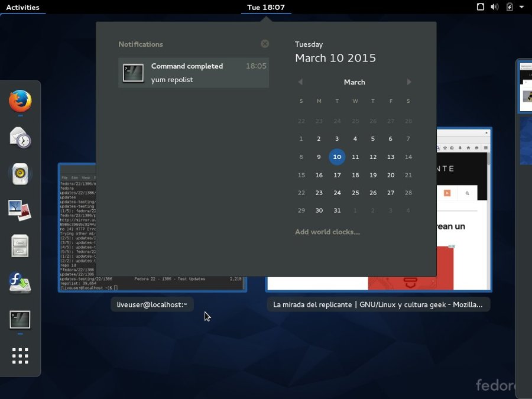This screenshot has width=532, height=399.
Task: Click Add world clocks link
Action: (x=327, y=232)
